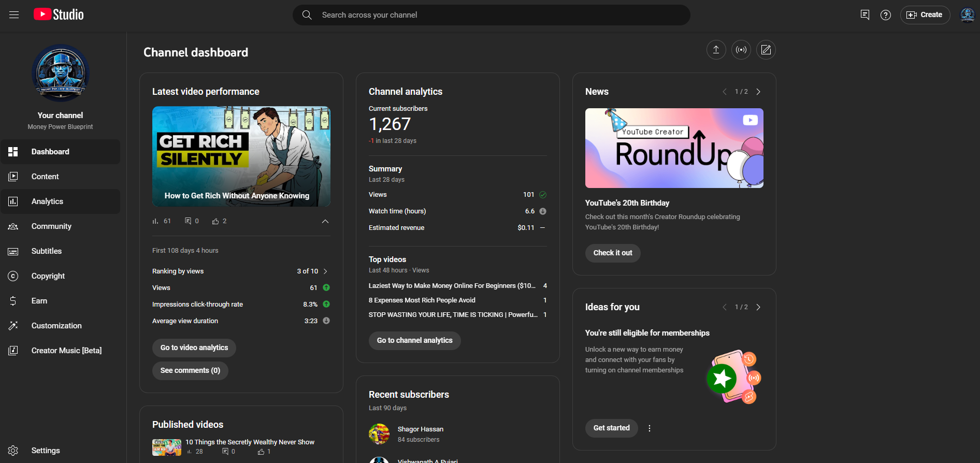
Task: Go to next Ideas for you card
Action: [758, 307]
